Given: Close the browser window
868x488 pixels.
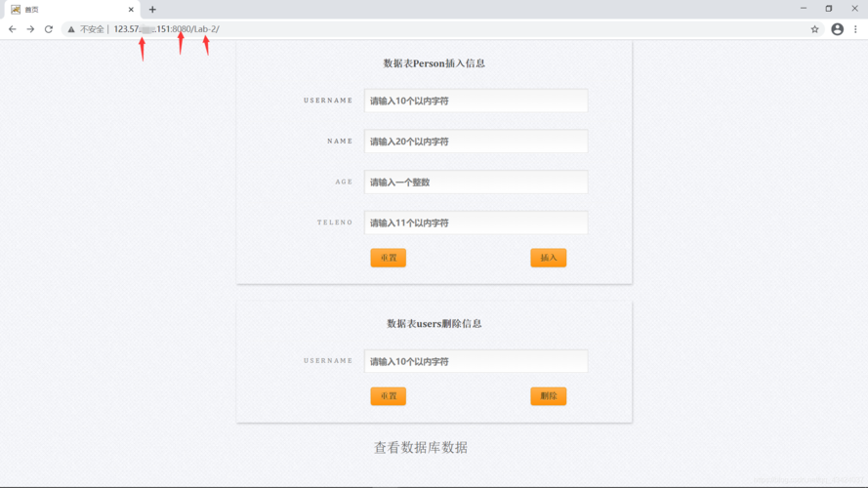Looking at the screenshot, I should [x=854, y=9].
